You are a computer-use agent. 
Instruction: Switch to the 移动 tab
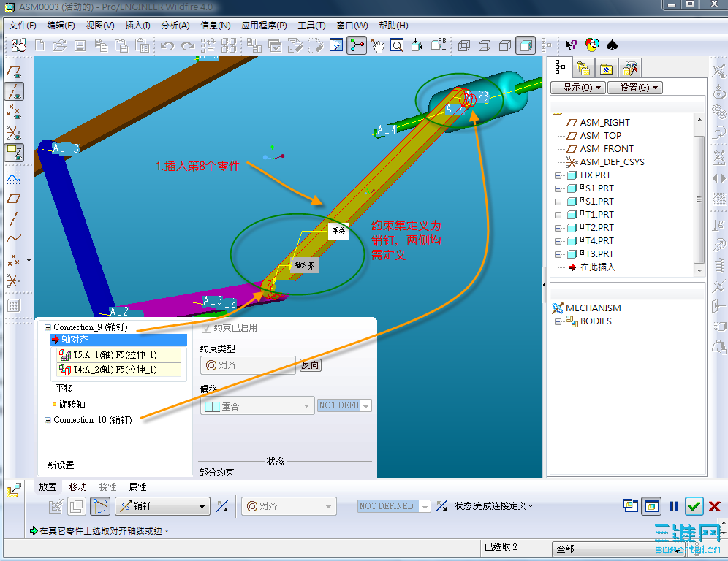(77, 486)
